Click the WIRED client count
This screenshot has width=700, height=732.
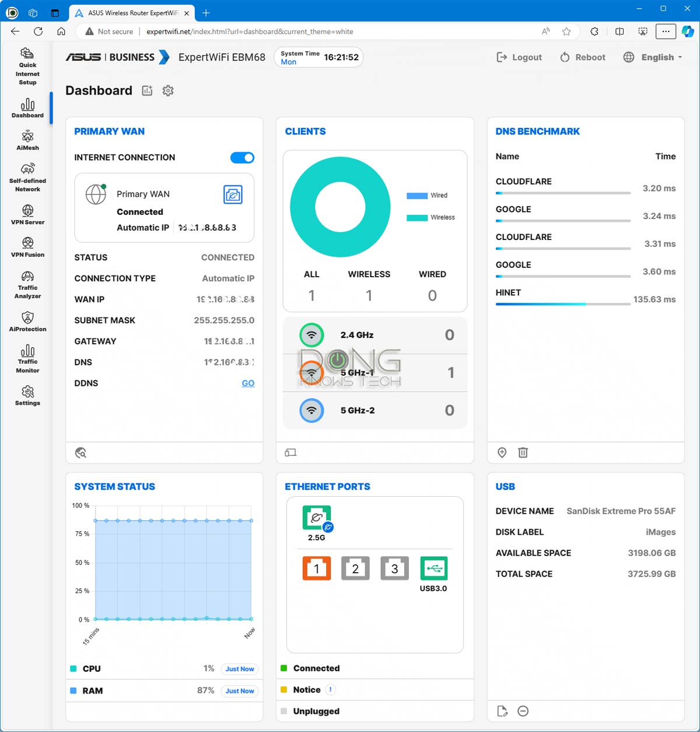click(x=432, y=296)
